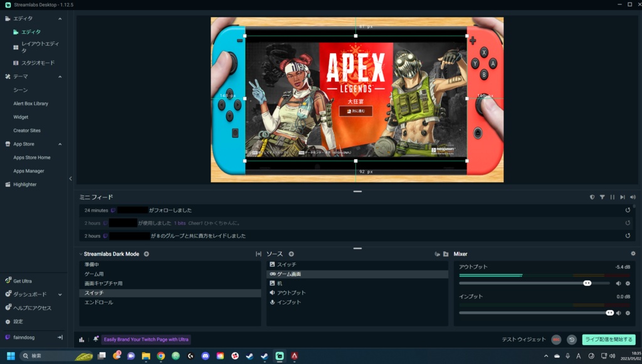Replay the follow event from 24 minutes ago
The width and height of the screenshot is (642, 364).
(628, 211)
